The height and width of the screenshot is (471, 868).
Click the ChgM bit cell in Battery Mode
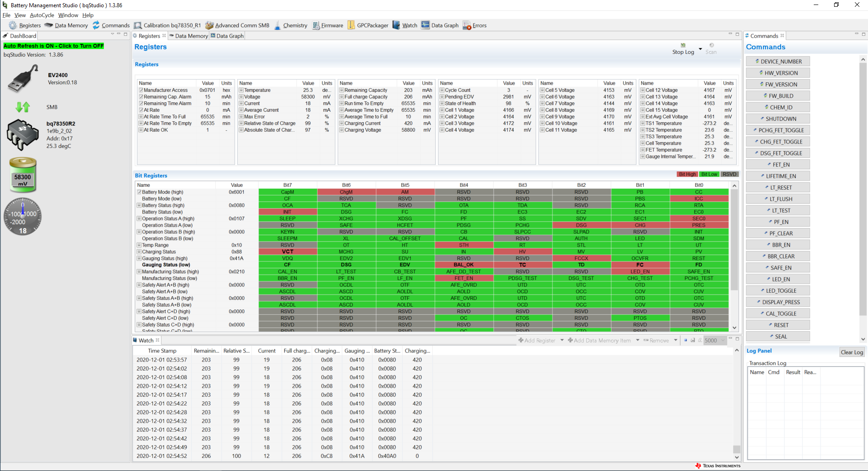point(346,192)
